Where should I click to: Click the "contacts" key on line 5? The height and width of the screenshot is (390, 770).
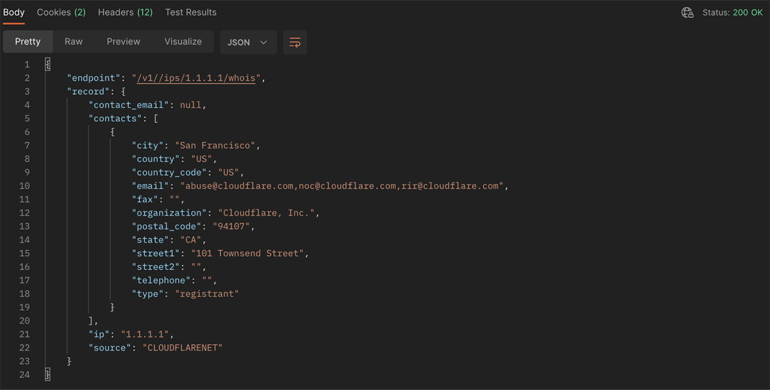(115, 118)
